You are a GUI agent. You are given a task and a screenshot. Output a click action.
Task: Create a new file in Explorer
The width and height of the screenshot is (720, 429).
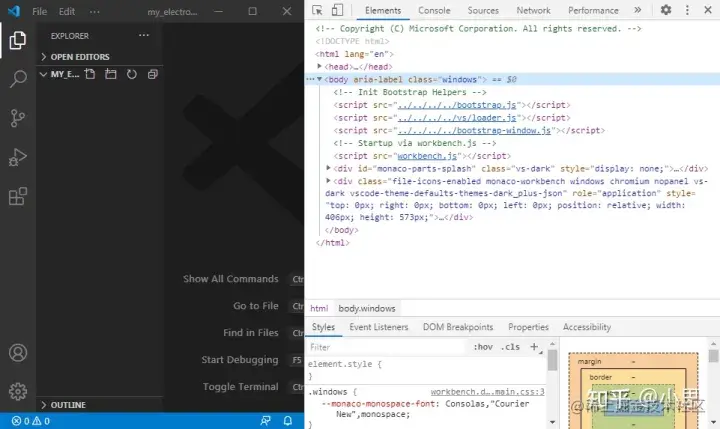(90, 74)
